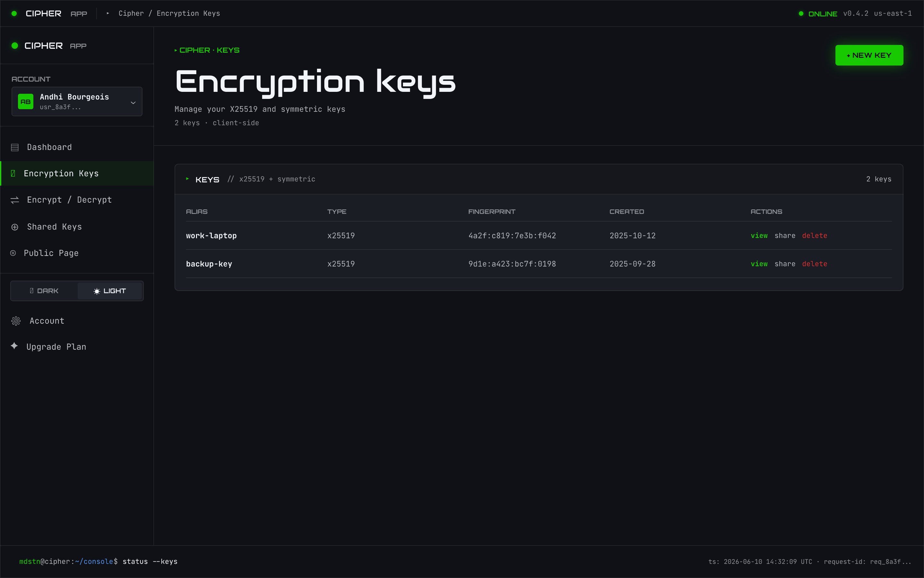Click the Dashboard sidebar icon

coord(15,148)
